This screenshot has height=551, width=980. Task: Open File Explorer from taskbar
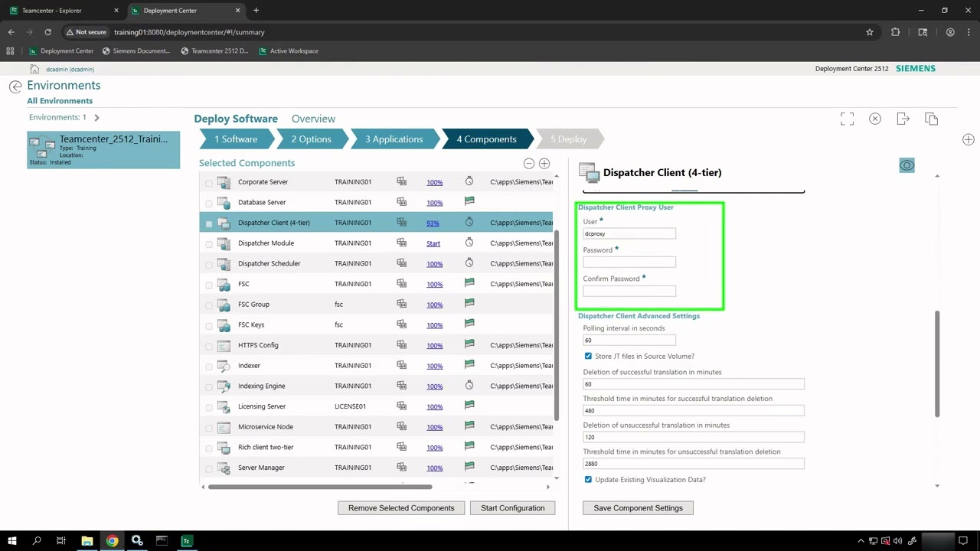[87, 540]
